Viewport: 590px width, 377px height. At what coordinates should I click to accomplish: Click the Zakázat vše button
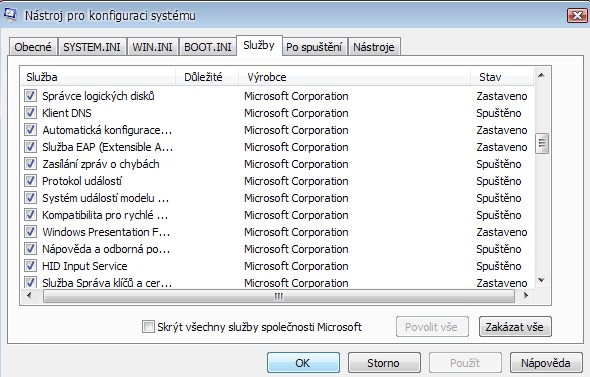(515, 327)
